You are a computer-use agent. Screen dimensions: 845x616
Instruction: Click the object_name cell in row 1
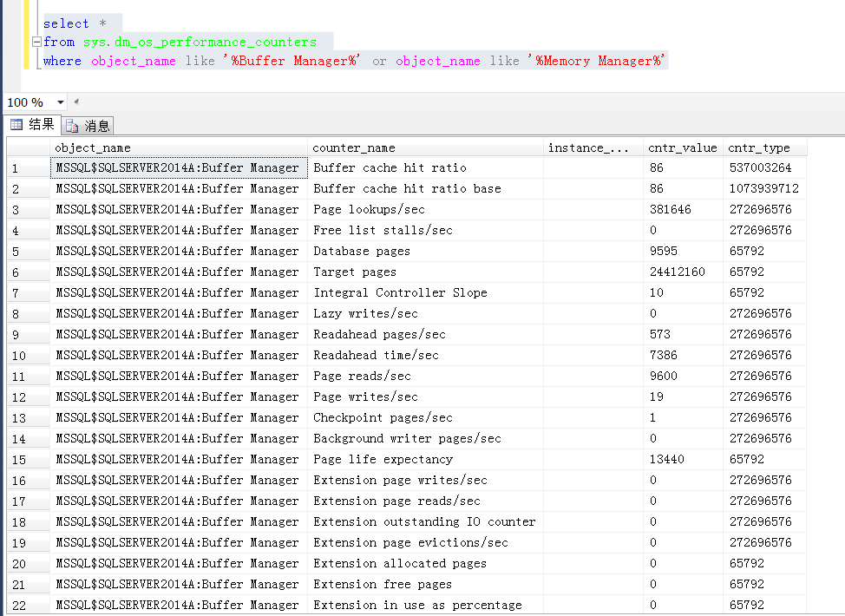pos(179,168)
